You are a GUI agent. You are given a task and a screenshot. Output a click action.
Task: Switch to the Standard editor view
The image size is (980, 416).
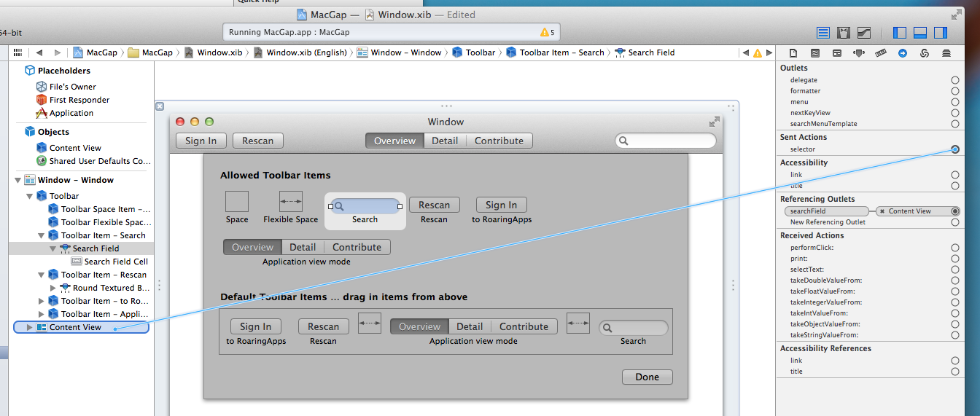click(823, 33)
